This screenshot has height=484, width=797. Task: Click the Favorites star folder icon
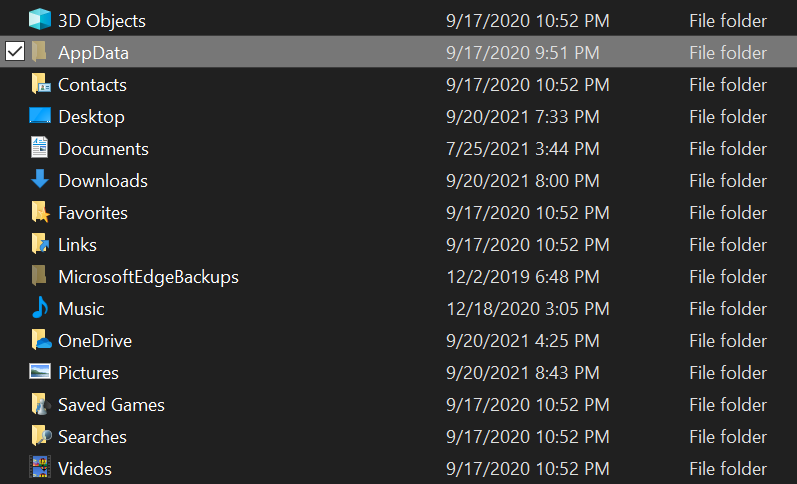tap(40, 212)
